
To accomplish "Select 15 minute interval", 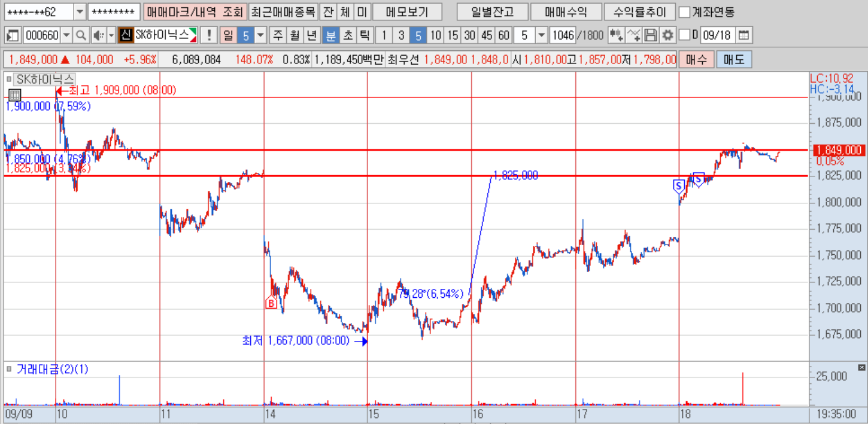I will pyautogui.click(x=453, y=35).
